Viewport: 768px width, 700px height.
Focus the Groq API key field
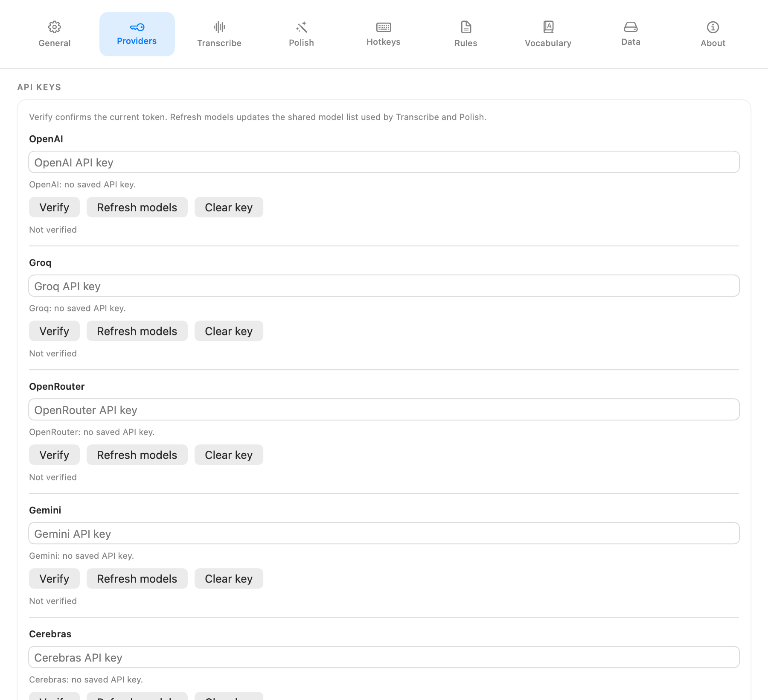click(x=384, y=286)
